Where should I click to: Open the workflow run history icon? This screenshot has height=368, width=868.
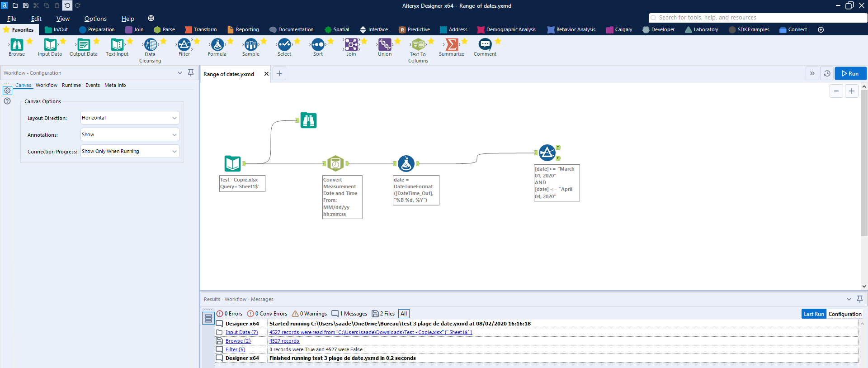(x=827, y=73)
